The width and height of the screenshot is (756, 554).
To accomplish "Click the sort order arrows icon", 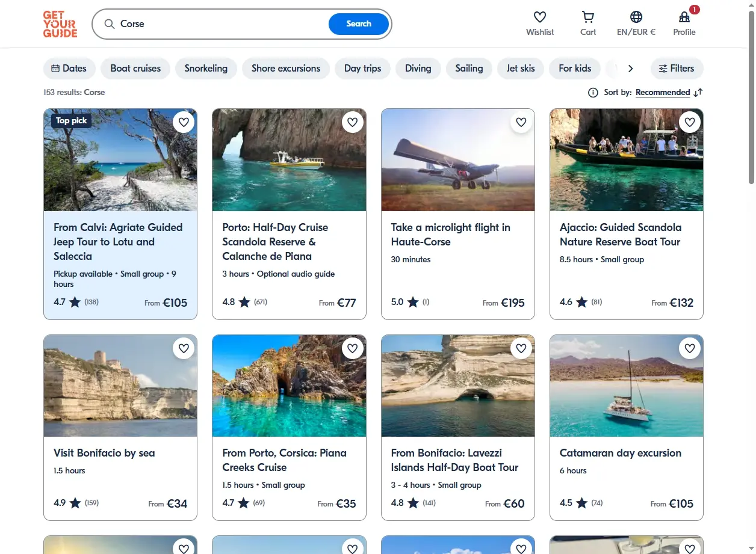I will [698, 93].
